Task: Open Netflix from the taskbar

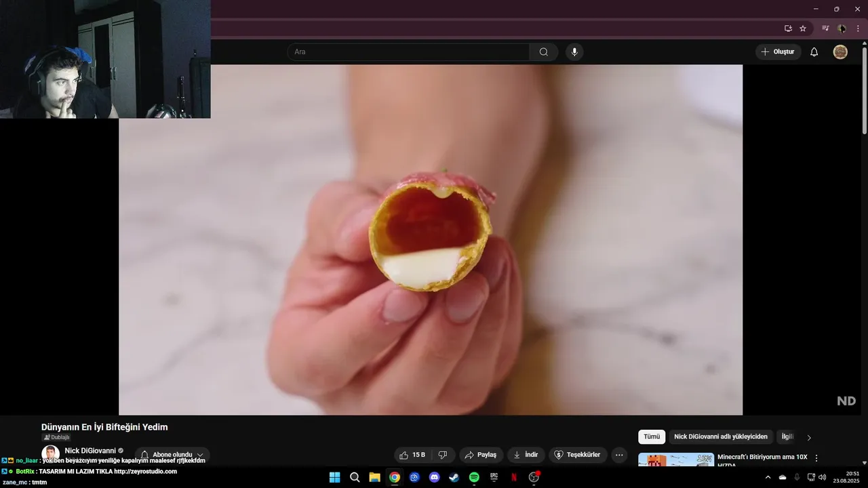Action: (514, 477)
